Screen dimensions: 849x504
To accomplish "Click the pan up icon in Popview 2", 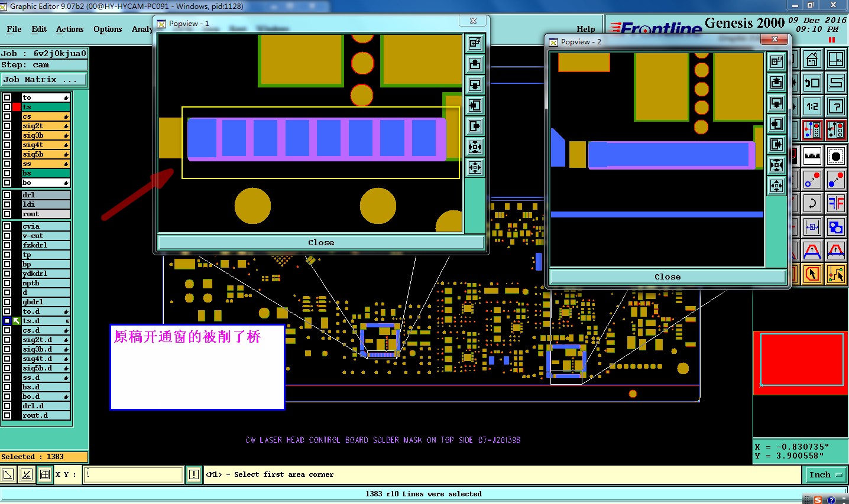I will [x=777, y=82].
